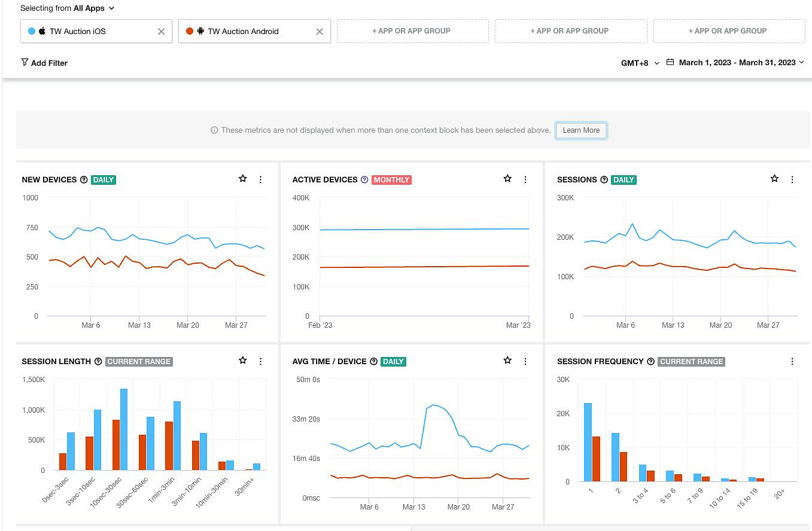Click the MONTHLY badge on ACTIVE DEVICES
This screenshot has width=812, height=531.
coord(391,179)
